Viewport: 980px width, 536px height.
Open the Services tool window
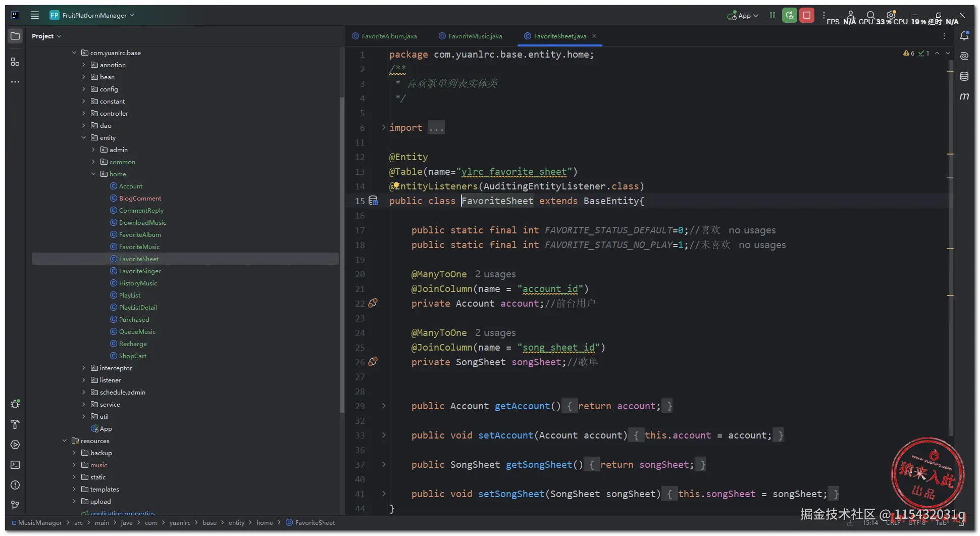coord(15,445)
